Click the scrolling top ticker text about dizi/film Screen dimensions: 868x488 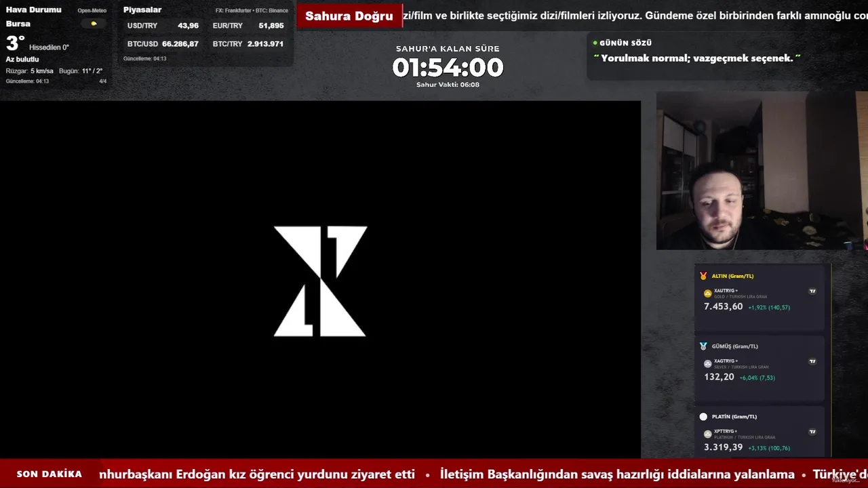[635, 16]
